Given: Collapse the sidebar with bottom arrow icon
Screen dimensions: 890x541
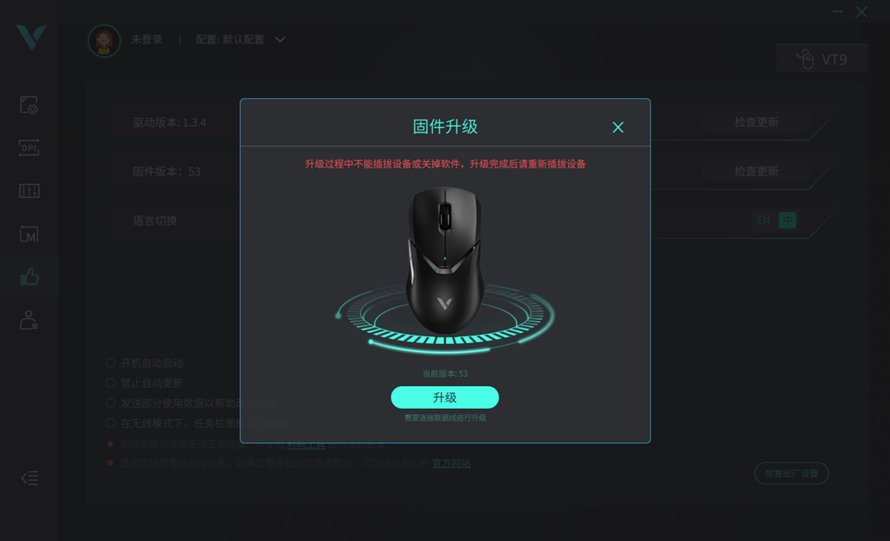Looking at the screenshot, I should pos(30,478).
